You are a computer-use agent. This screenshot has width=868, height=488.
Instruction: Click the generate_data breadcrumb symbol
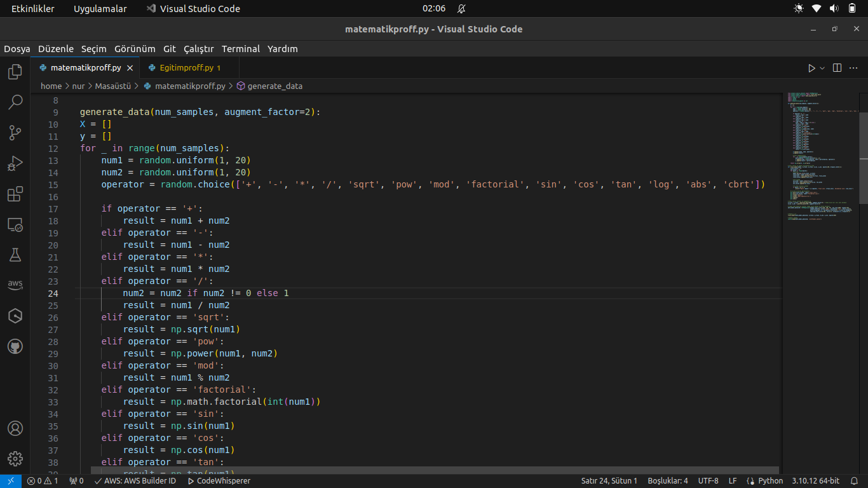[x=275, y=86]
